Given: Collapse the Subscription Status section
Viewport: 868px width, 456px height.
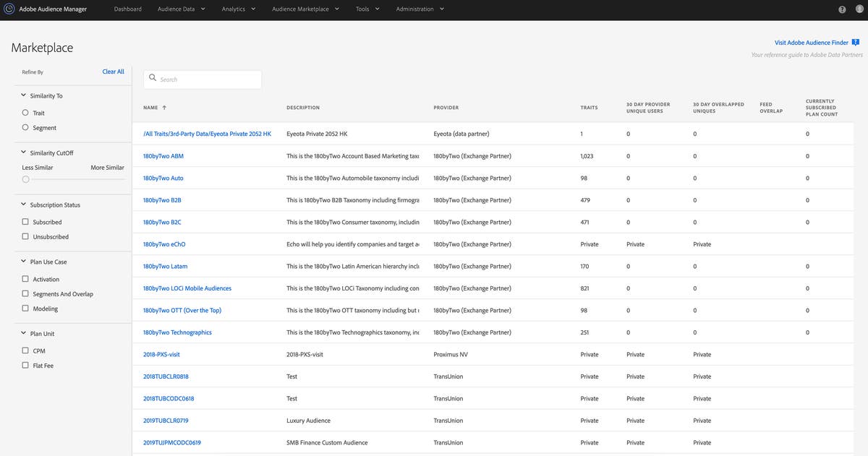Looking at the screenshot, I should [x=22, y=205].
